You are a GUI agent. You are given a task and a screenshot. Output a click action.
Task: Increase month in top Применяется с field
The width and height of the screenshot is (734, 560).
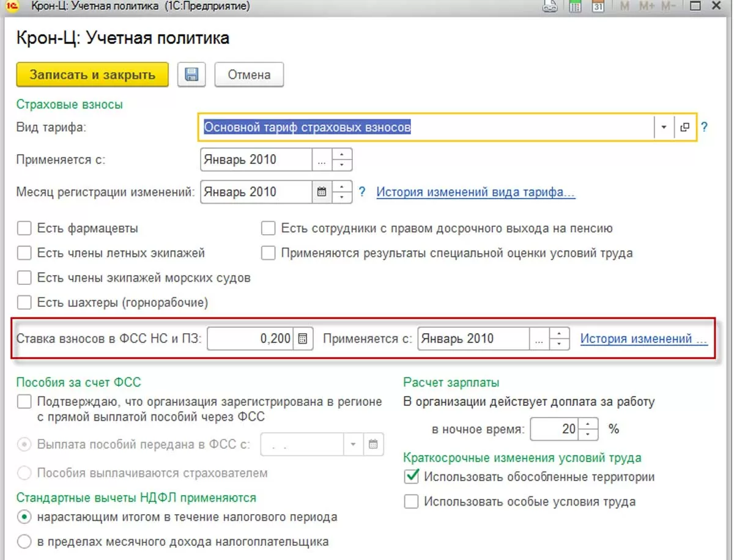click(342, 155)
